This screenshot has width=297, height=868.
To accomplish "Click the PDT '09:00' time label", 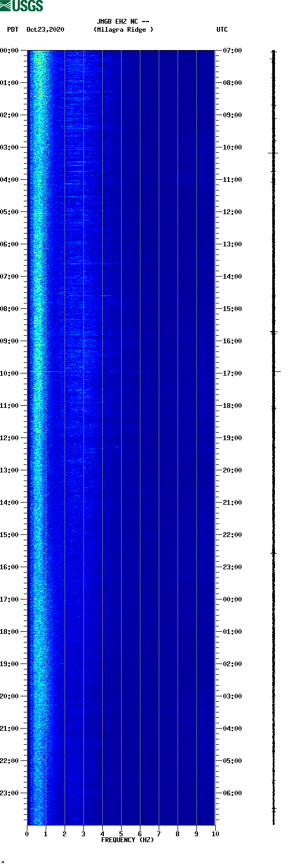I will pos(9,341).
